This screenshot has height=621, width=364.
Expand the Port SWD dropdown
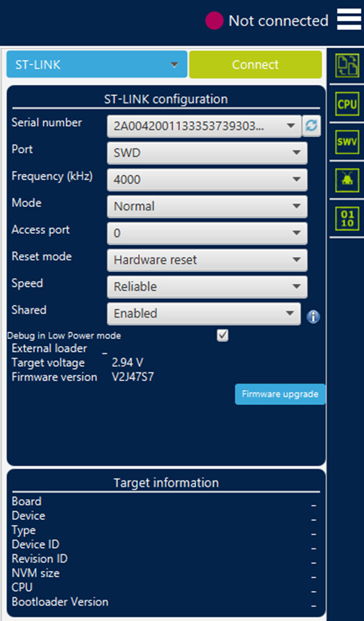tap(207, 153)
